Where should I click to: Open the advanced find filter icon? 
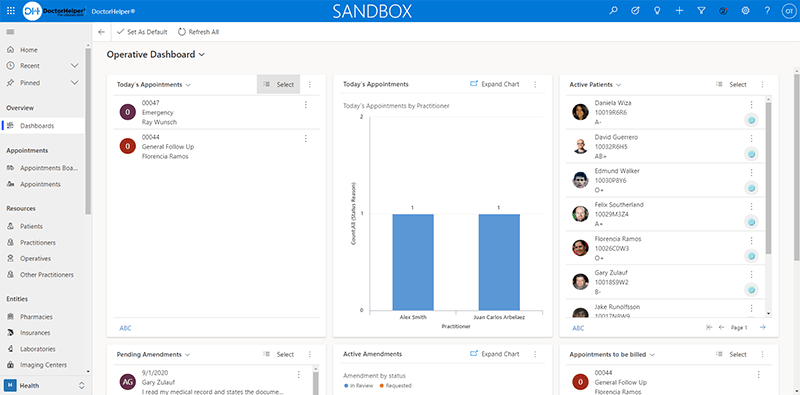point(702,11)
